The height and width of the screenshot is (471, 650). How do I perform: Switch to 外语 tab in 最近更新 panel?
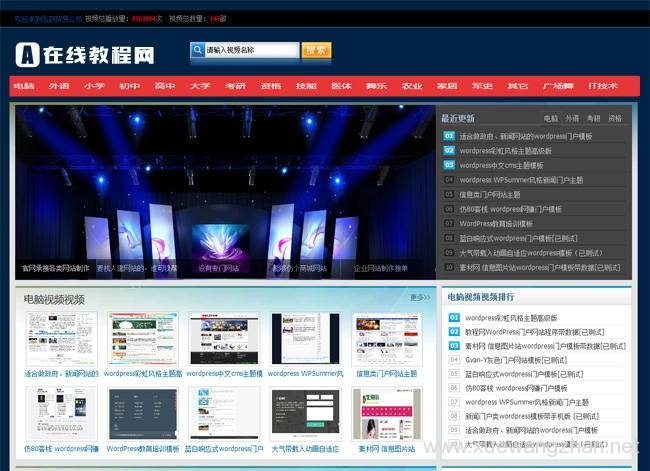pos(571,118)
